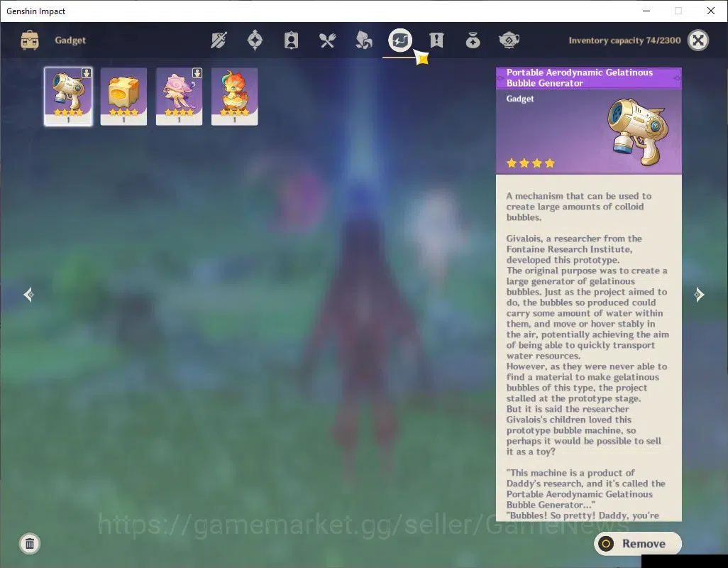This screenshot has height=568, width=728.
Task: Select the Bubble Generator gadget item
Action: [68, 97]
